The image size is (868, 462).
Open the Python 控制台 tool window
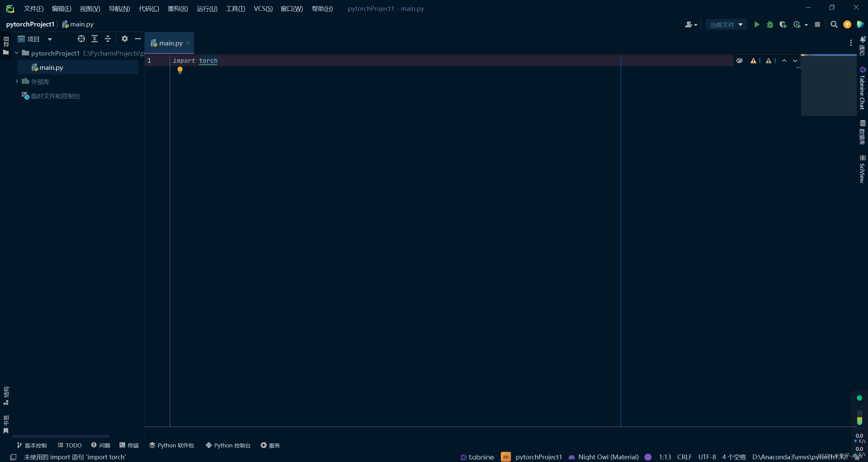click(x=232, y=445)
